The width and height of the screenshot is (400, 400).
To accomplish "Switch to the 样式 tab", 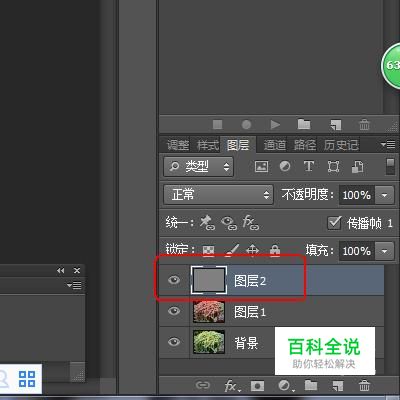I will click(x=208, y=145).
